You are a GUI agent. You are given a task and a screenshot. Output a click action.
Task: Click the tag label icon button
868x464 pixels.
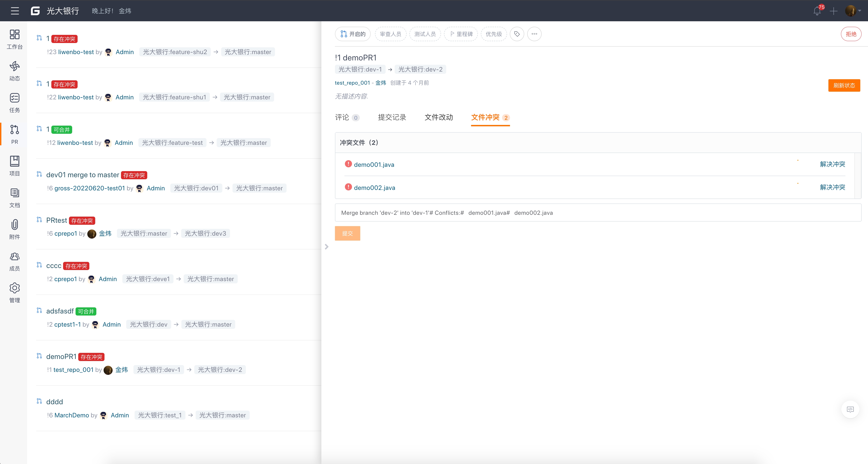(x=517, y=34)
